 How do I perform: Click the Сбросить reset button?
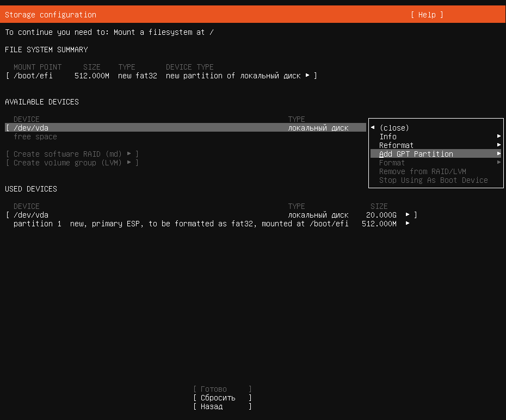(223, 398)
